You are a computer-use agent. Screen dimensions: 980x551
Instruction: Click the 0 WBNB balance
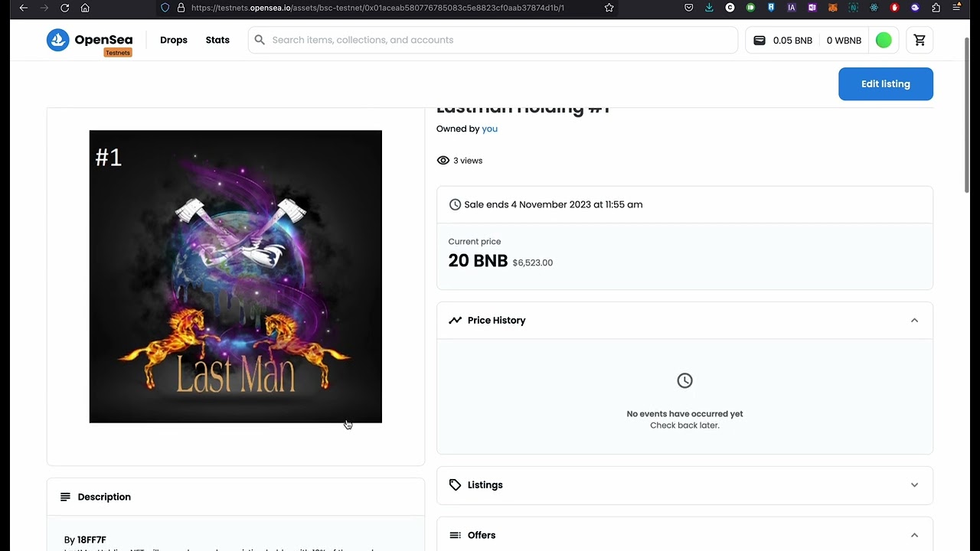coord(844,40)
